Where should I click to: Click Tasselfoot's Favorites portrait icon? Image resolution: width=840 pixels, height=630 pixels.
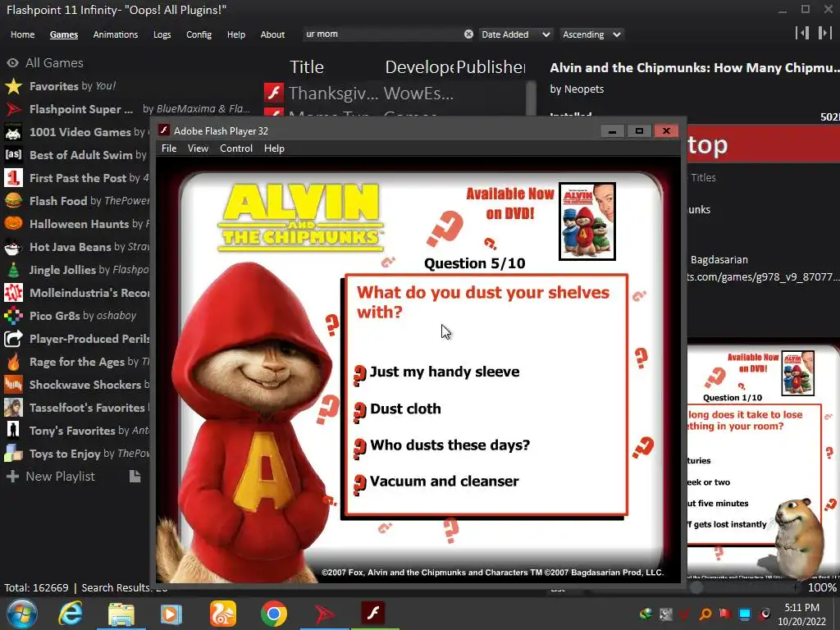point(13,408)
